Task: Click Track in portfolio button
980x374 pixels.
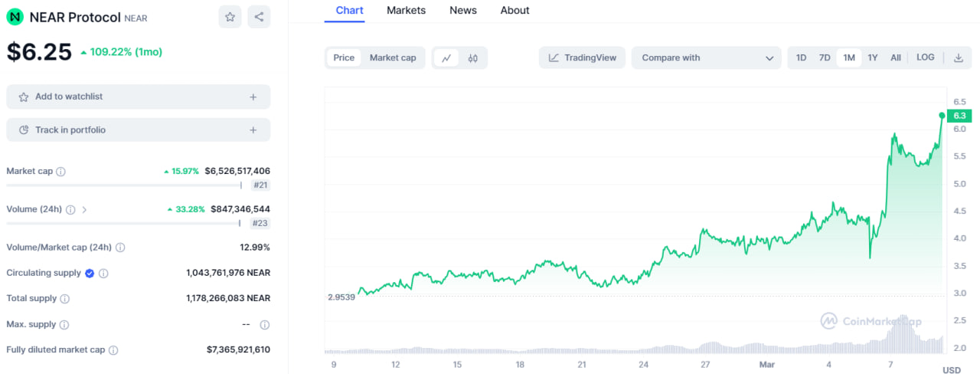Action: tap(138, 130)
